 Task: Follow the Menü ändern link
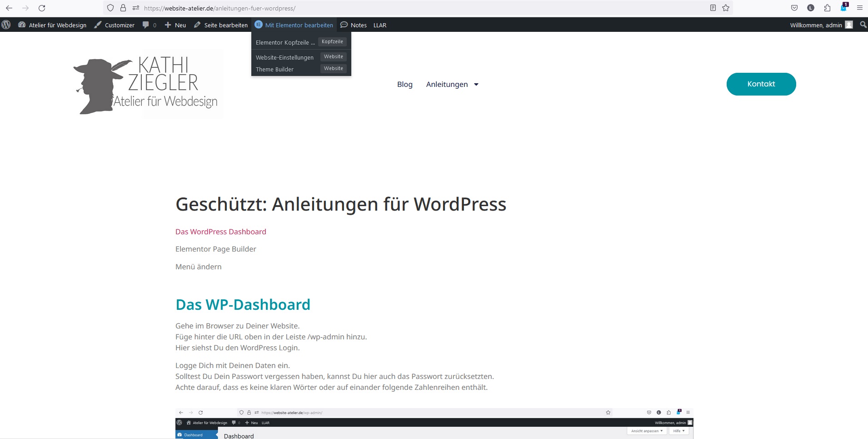pyautogui.click(x=199, y=267)
